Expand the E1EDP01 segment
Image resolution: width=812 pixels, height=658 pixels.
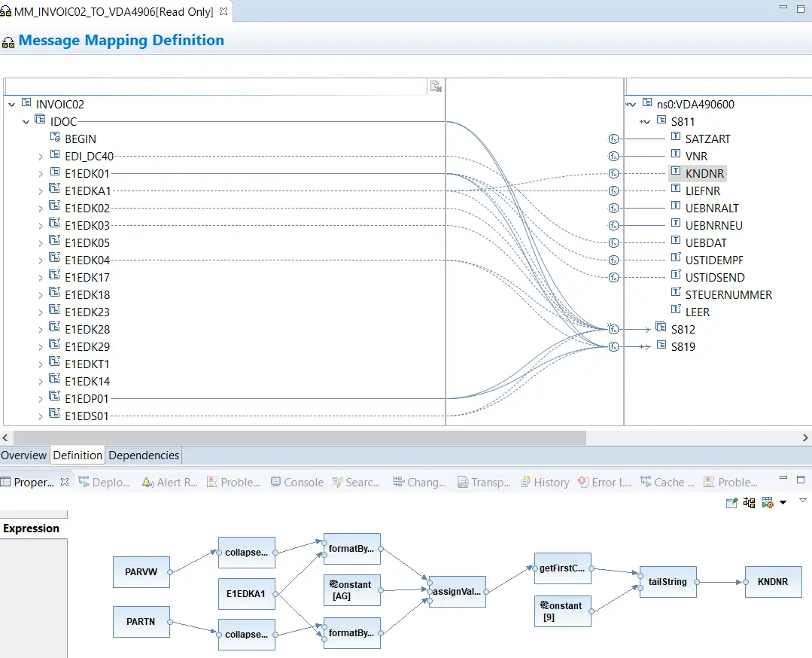point(41,399)
